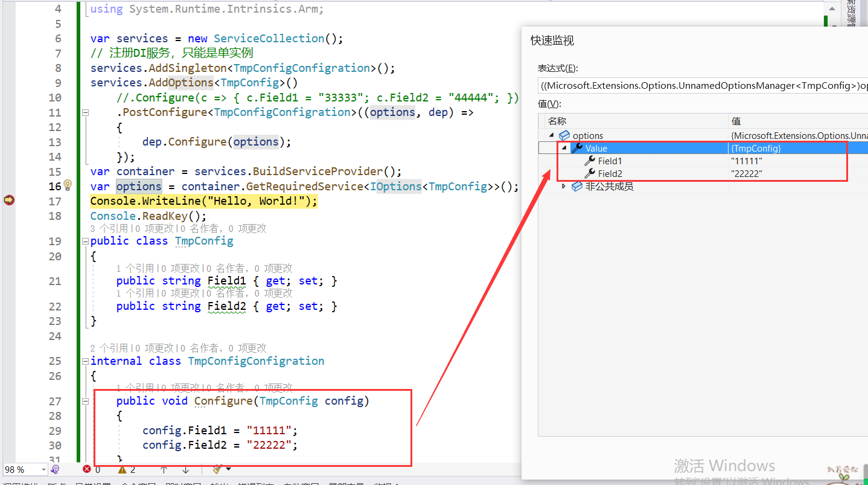This screenshot has width=868, height=485.
Task: Open the code cleanup profile dropdown arrow
Action: point(228,469)
